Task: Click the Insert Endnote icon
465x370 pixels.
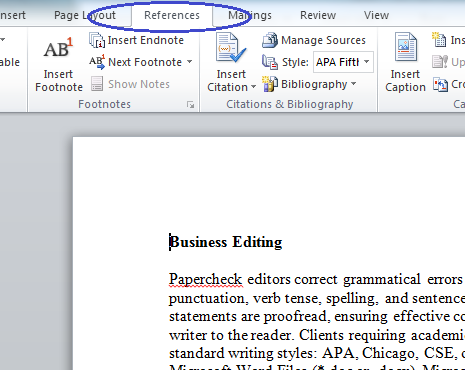Action: click(x=97, y=40)
